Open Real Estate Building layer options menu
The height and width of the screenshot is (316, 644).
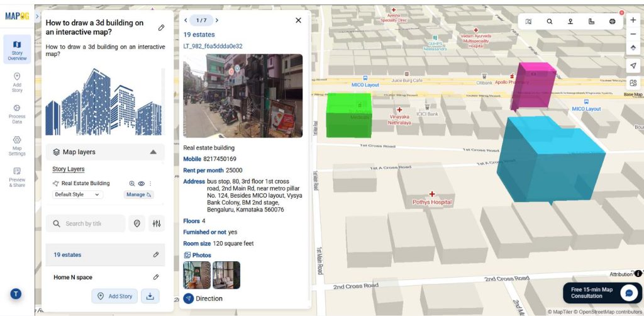pos(150,184)
